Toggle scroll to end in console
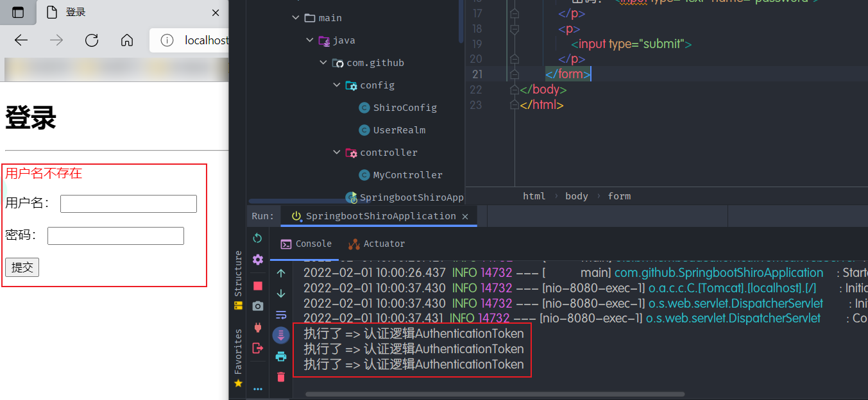Viewport: 868px width, 400px height. [x=280, y=335]
